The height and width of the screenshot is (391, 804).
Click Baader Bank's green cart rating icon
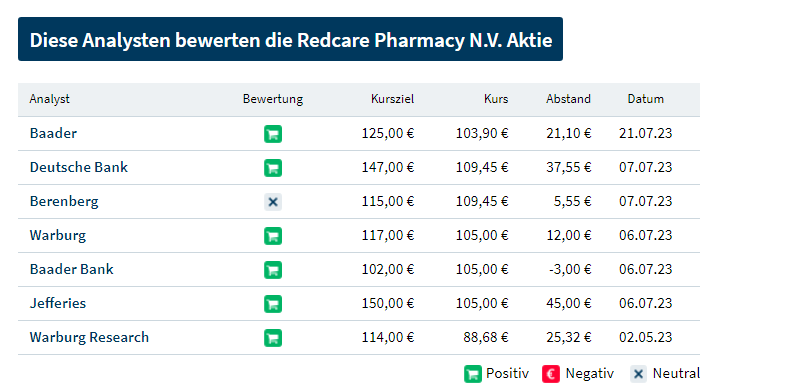coord(273,270)
